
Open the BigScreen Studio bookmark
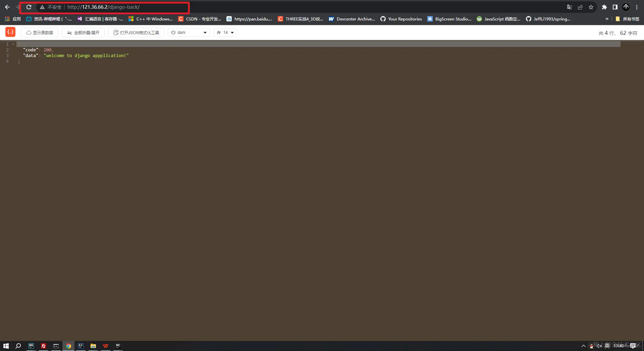coord(449,19)
